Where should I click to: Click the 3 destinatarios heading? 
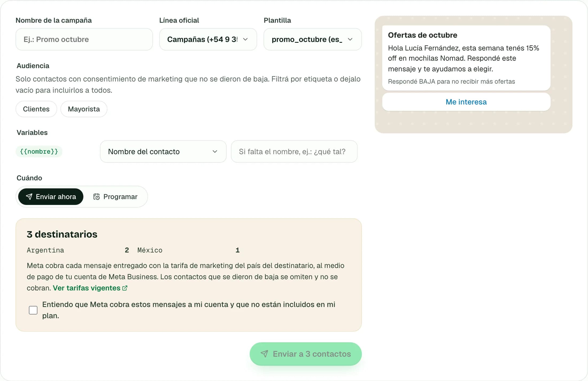(x=62, y=234)
